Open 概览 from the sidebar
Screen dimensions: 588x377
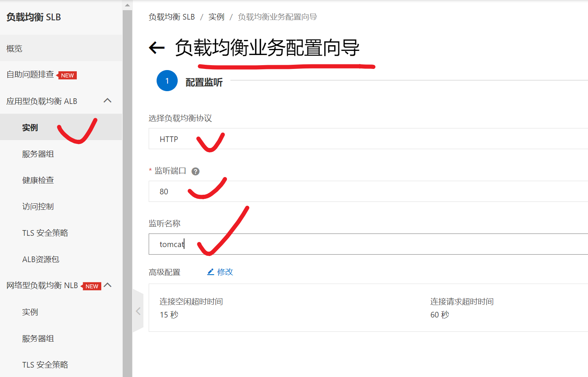click(14, 48)
